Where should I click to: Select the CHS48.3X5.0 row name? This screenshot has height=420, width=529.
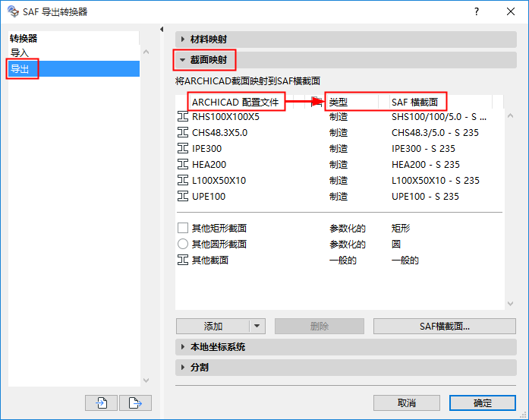point(219,133)
